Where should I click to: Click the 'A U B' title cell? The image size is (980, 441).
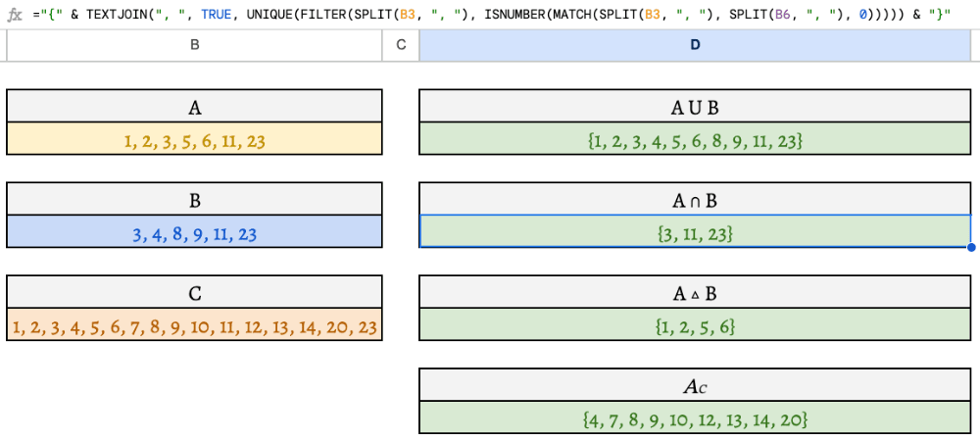coord(695,107)
